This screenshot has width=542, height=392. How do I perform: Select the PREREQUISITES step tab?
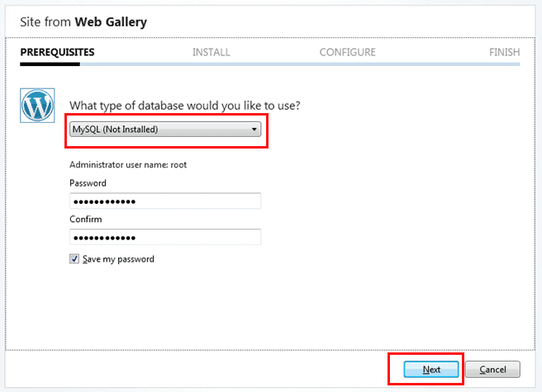tap(57, 52)
